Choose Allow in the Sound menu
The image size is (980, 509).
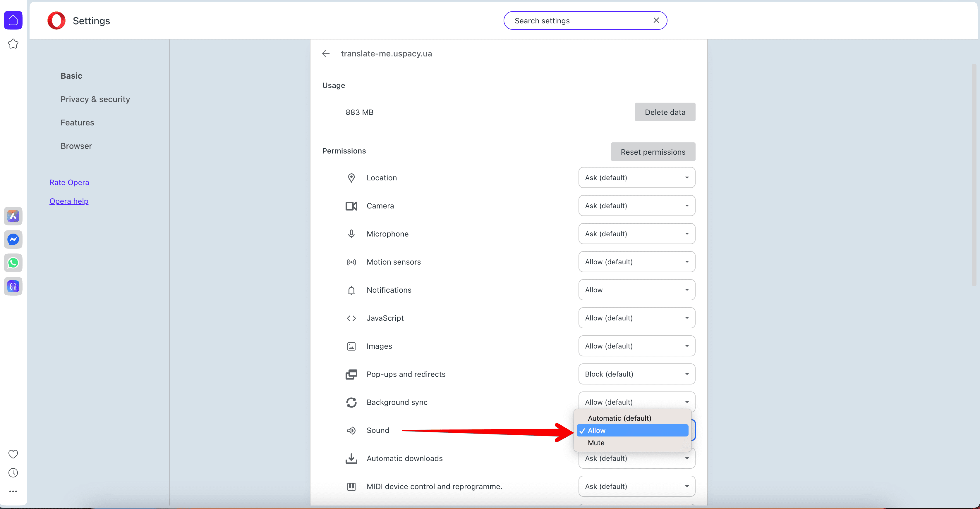632,430
